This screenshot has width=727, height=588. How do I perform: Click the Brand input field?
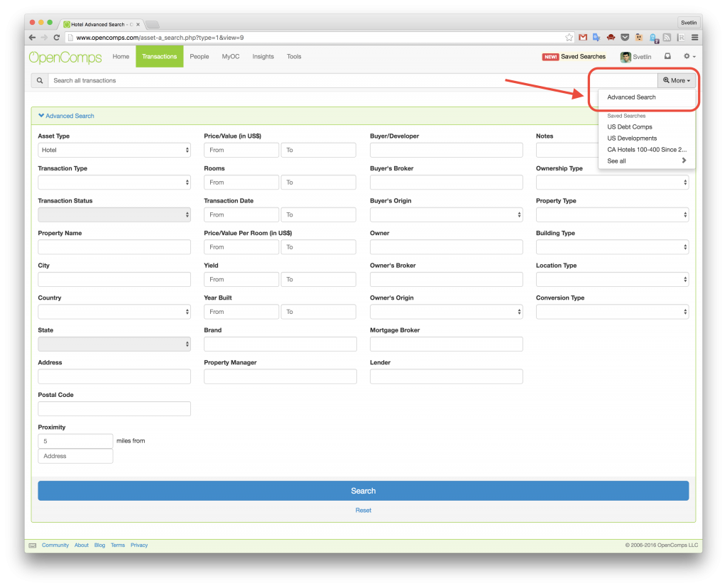pyautogui.click(x=280, y=344)
